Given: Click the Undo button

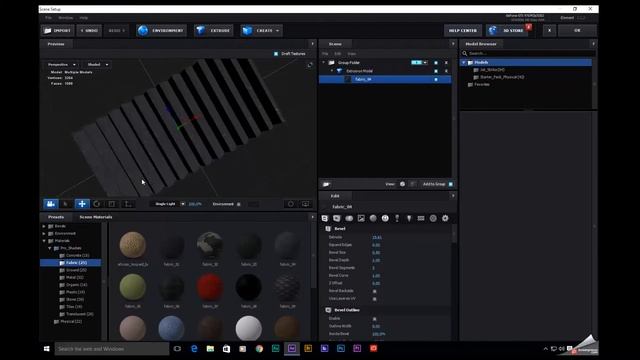Looking at the screenshot, I should (89, 31).
